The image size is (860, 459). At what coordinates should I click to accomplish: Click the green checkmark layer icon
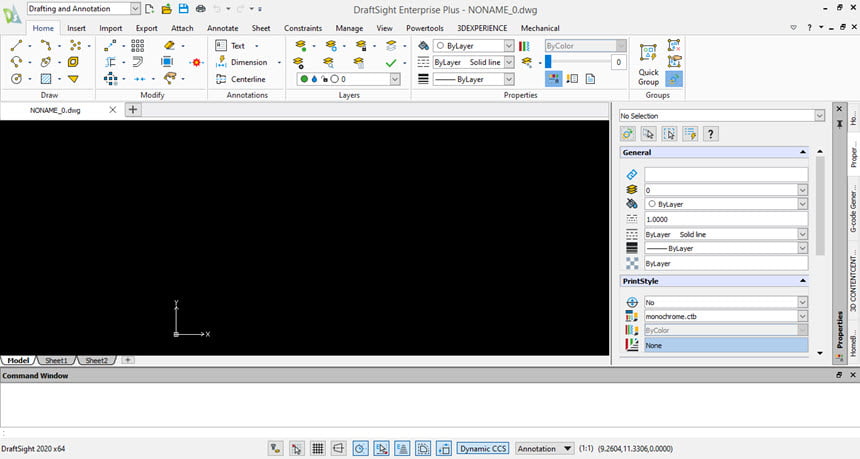tap(391, 63)
